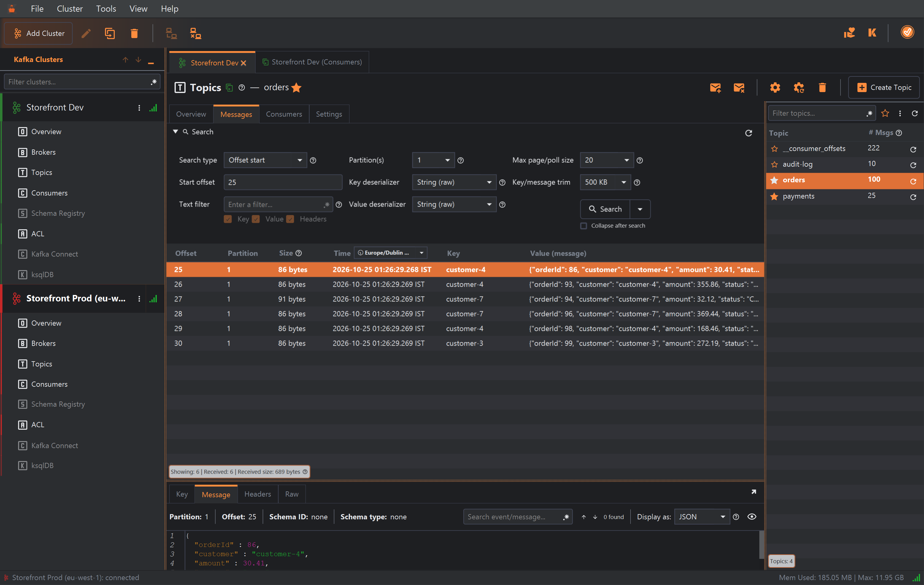Click the orange K logo icon

pos(872,33)
